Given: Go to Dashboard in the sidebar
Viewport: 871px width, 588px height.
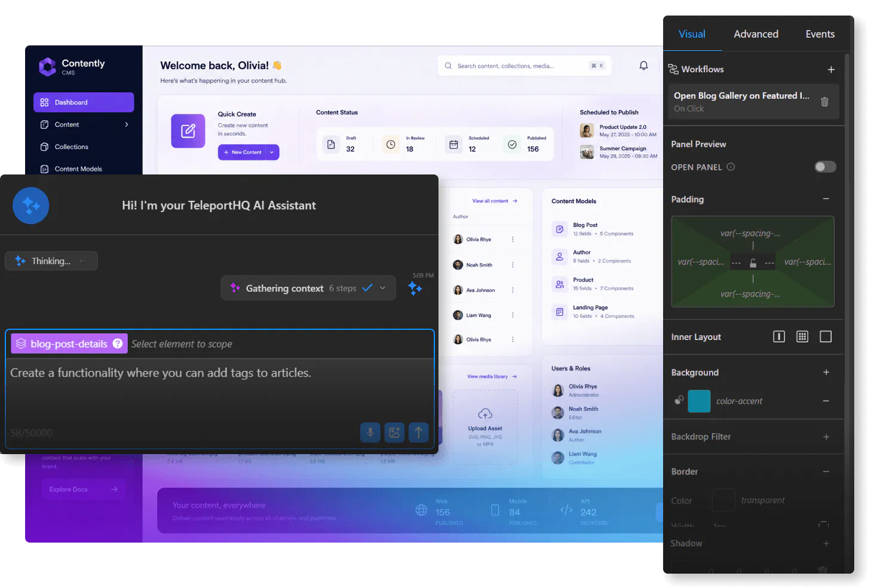Looking at the screenshot, I should (84, 102).
